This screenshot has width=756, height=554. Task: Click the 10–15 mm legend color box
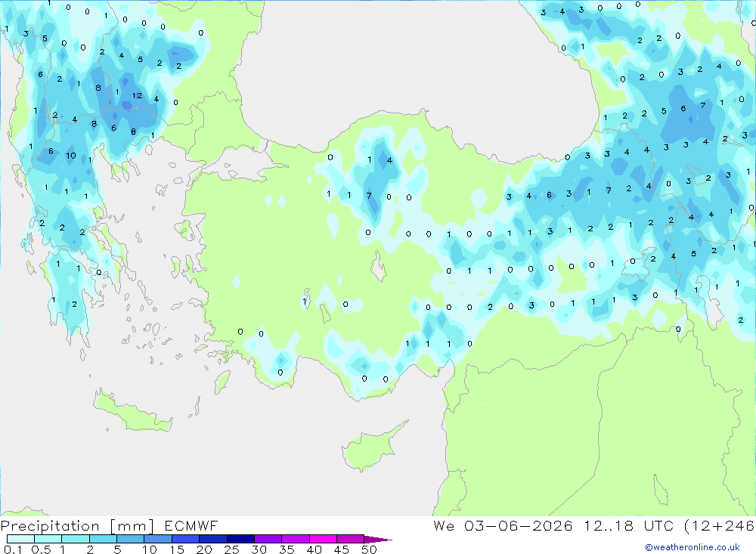[158, 539]
